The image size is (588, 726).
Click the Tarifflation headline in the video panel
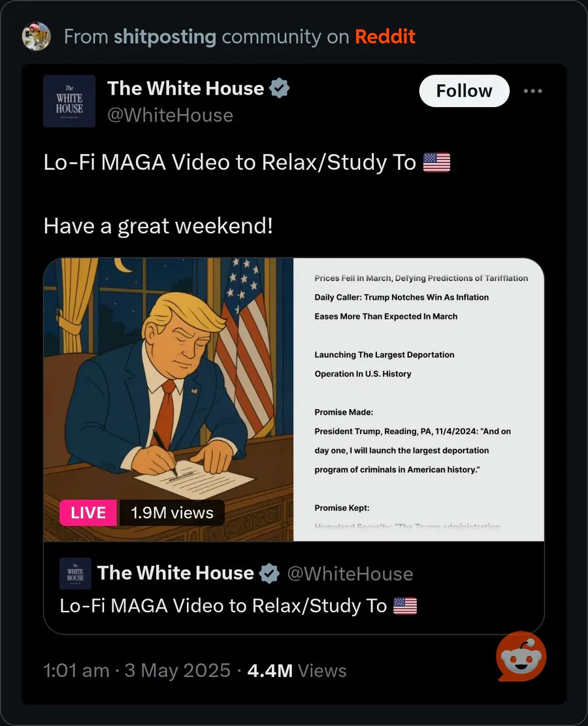(x=421, y=278)
